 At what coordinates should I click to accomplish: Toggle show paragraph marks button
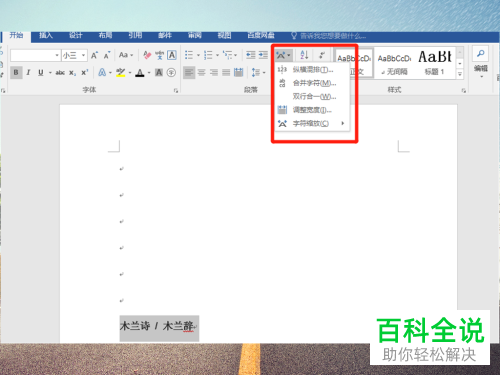pos(322,55)
